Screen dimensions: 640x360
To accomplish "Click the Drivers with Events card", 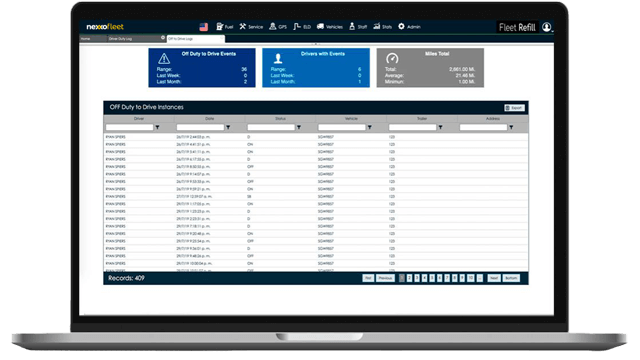I will [316, 68].
